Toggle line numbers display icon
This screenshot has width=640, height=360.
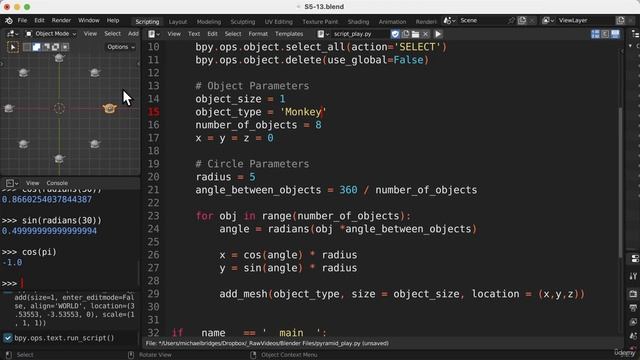pos(595,34)
